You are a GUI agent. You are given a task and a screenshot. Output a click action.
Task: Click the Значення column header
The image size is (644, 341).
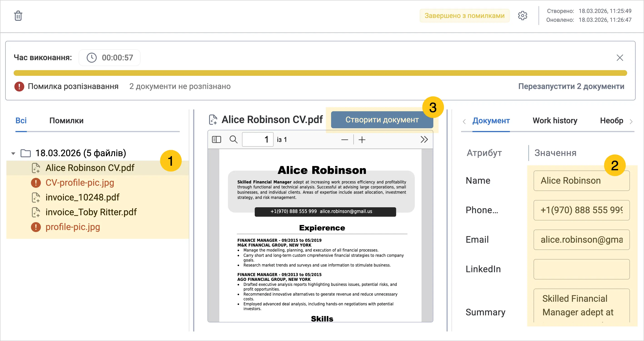click(x=555, y=153)
